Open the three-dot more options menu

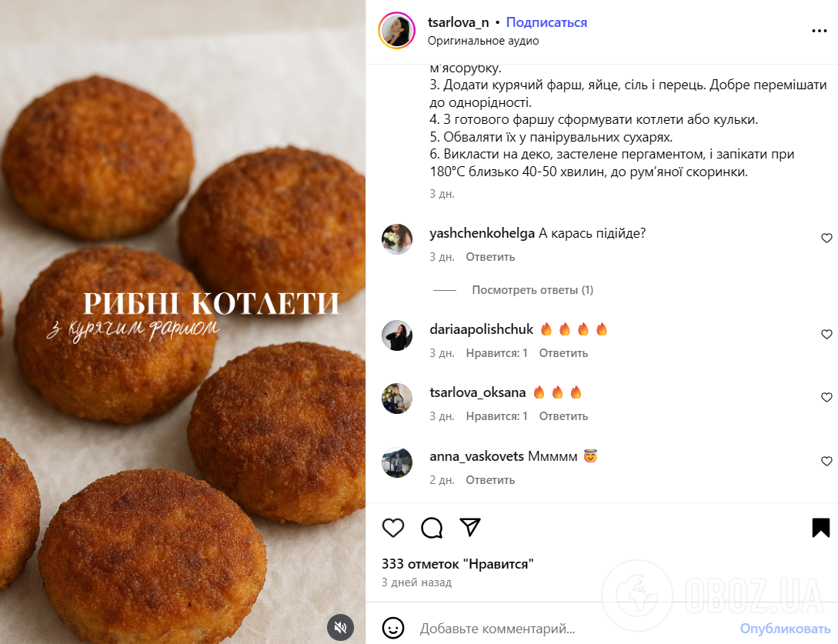820,31
